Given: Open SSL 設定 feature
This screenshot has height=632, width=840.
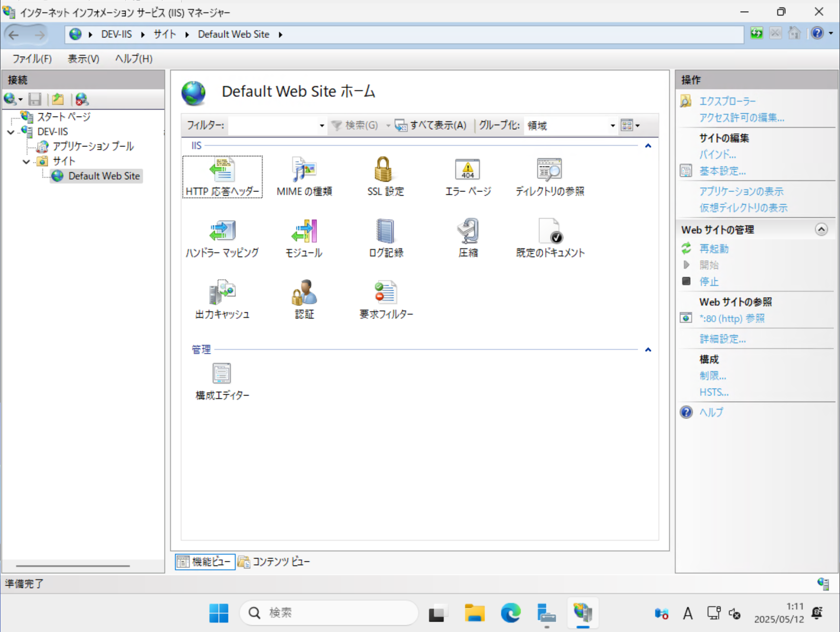Looking at the screenshot, I should (x=385, y=177).
